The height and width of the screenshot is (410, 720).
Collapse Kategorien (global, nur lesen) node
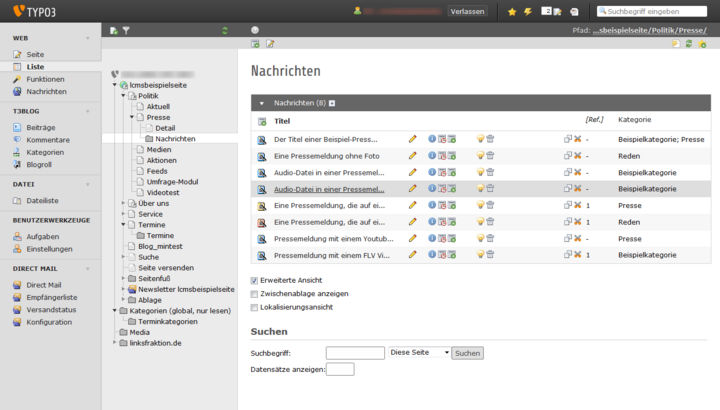[x=115, y=310]
